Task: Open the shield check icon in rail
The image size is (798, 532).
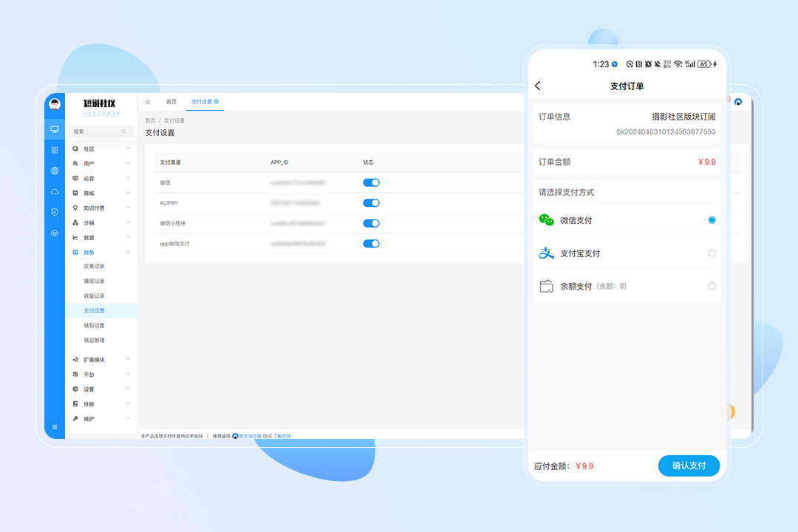Action: [55, 212]
